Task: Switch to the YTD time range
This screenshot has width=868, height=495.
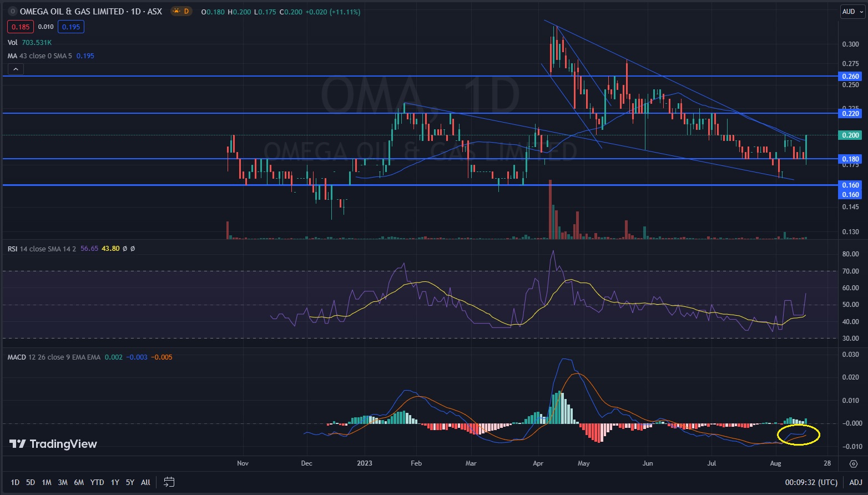Action: [97, 482]
